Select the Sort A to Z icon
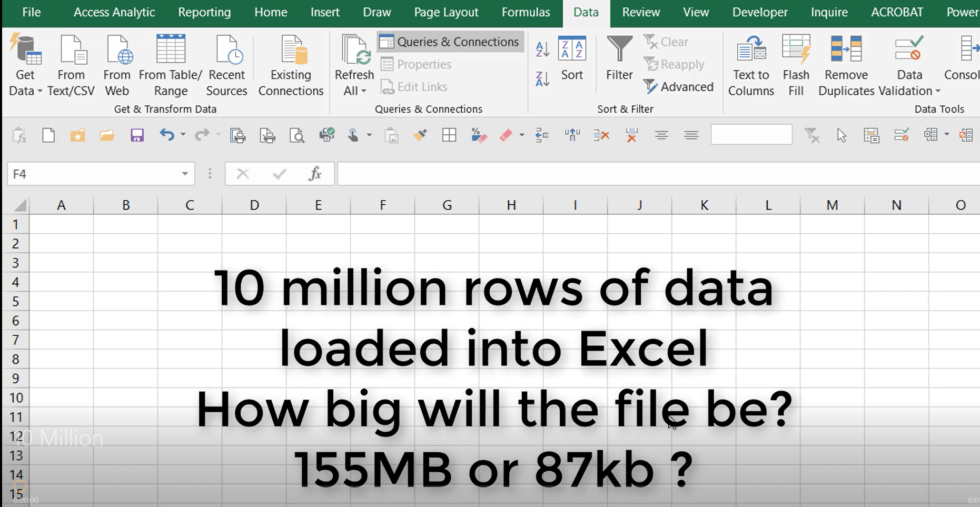The width and height of the screenshot is (980, 507). pyautogui.click(x=541, y=48)
